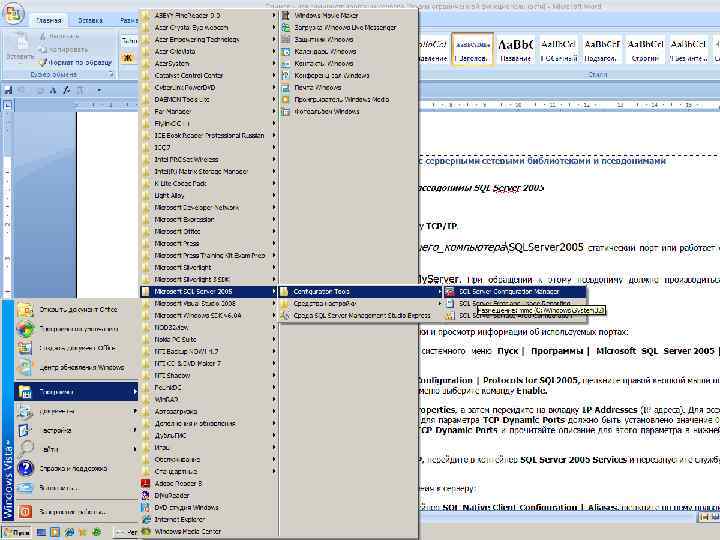Open the Настройка submenu in the Start menu
The width and height of the screenshot is (720, 540).
(76, 430)
